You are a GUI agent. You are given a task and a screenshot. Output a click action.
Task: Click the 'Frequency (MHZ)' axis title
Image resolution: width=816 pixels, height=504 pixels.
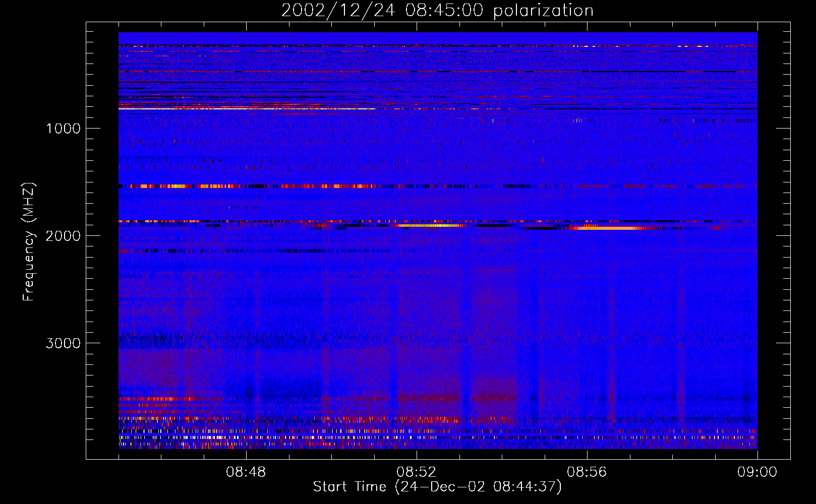(x=29, y=241)
